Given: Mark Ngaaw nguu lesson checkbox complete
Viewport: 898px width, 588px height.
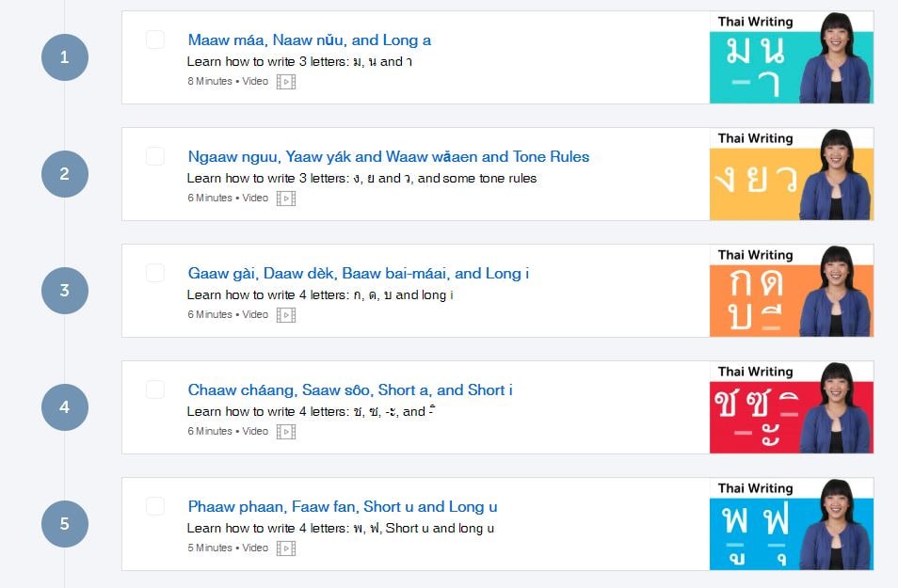Looking at the screenshot, I should pyautogui.click(x=155, y=156).
